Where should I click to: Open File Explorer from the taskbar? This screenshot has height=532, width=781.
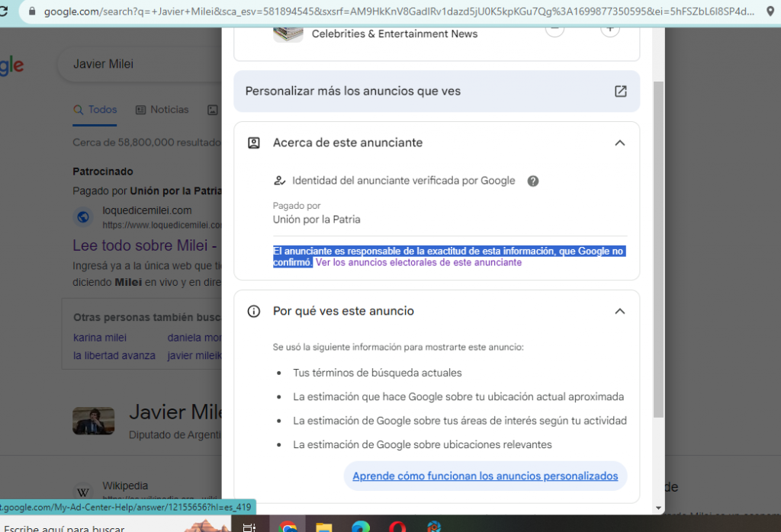click(x=324, y=526)
